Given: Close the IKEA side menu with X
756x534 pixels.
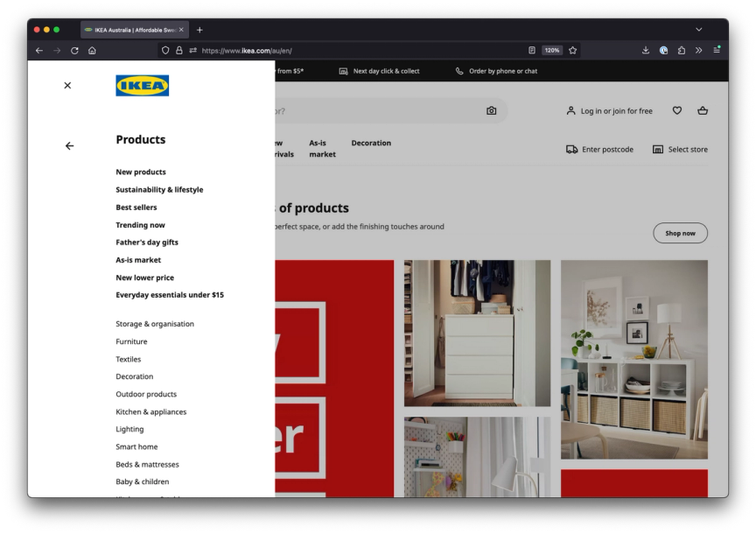Looking at the screenshot, I should [x=67, y=86].
